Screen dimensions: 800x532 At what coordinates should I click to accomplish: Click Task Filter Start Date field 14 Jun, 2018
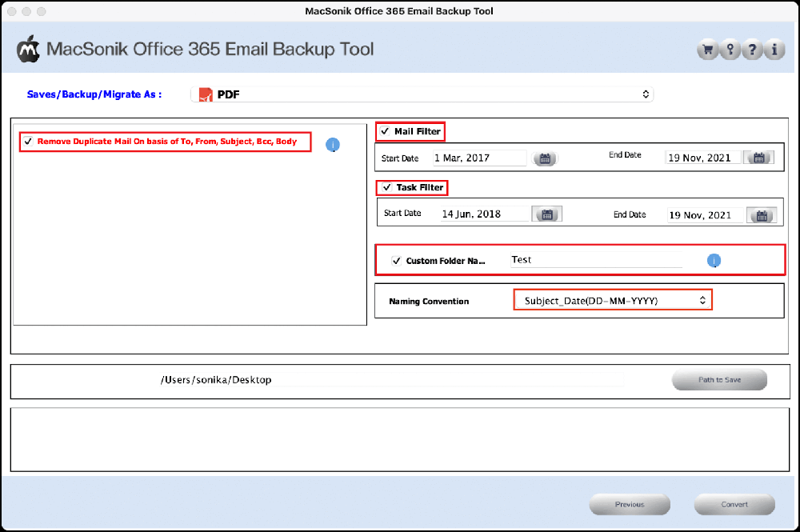click(x=485, y=214)
